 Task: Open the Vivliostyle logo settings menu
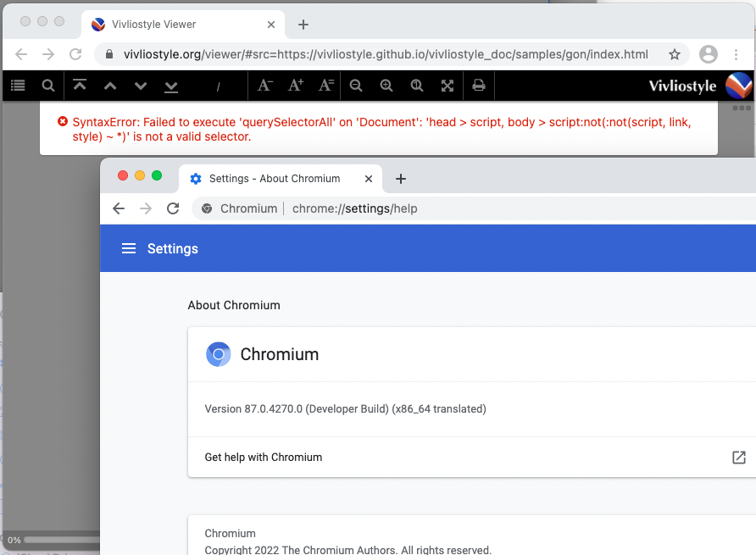[x=739, y=86]
